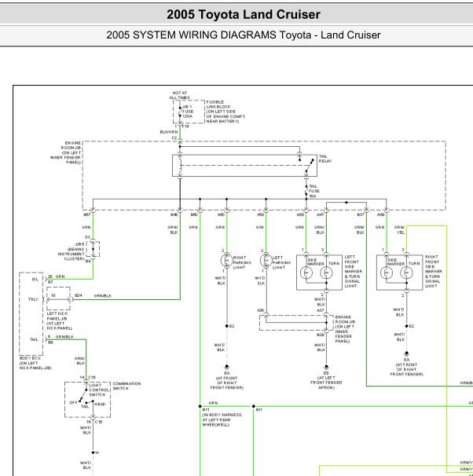Viewport: 473px width, 476px height.
Task: Click the TAIL terminal in Body ECU
Action: pyautogui.click(x=34, y=339)
